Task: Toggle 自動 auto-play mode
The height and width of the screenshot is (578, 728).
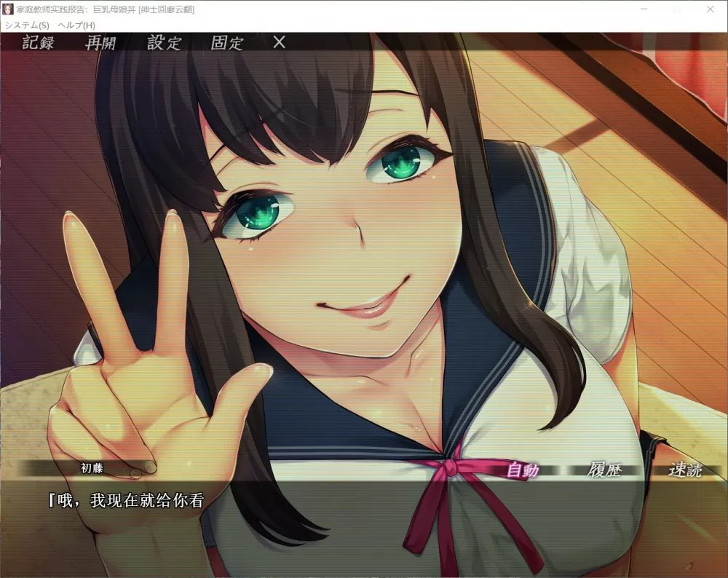Action: point(523,470)
